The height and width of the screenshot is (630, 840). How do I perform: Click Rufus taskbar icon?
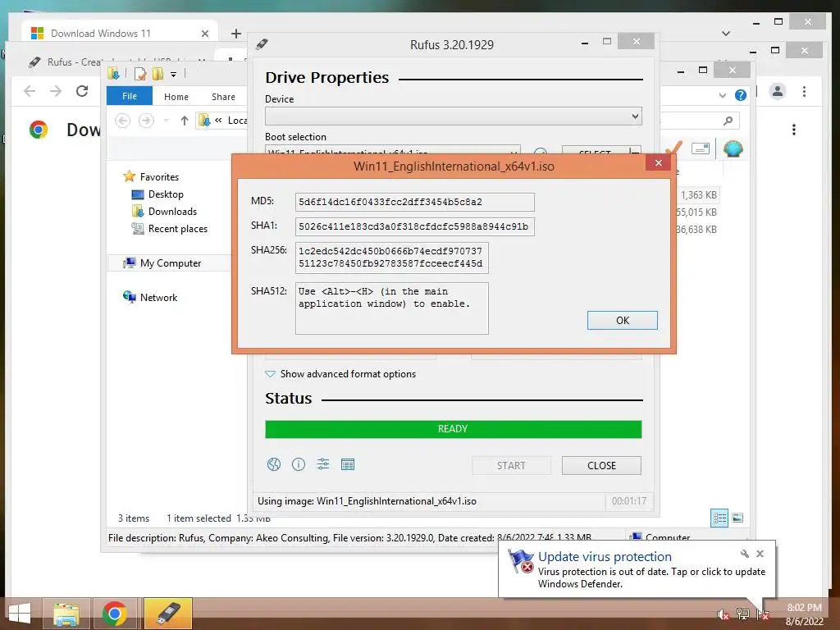tap(167, 614)
